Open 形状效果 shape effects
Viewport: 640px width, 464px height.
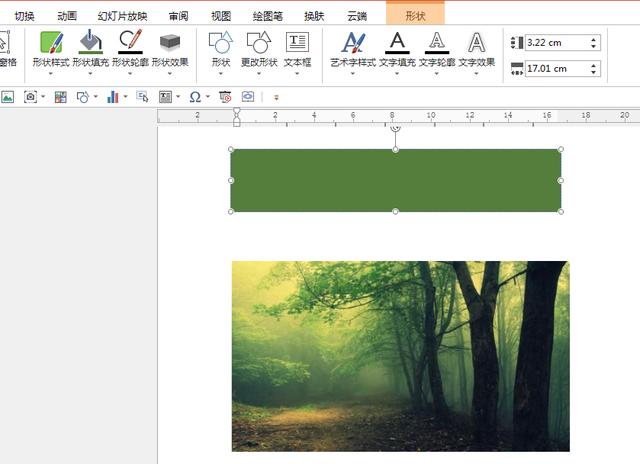[170, 42]
